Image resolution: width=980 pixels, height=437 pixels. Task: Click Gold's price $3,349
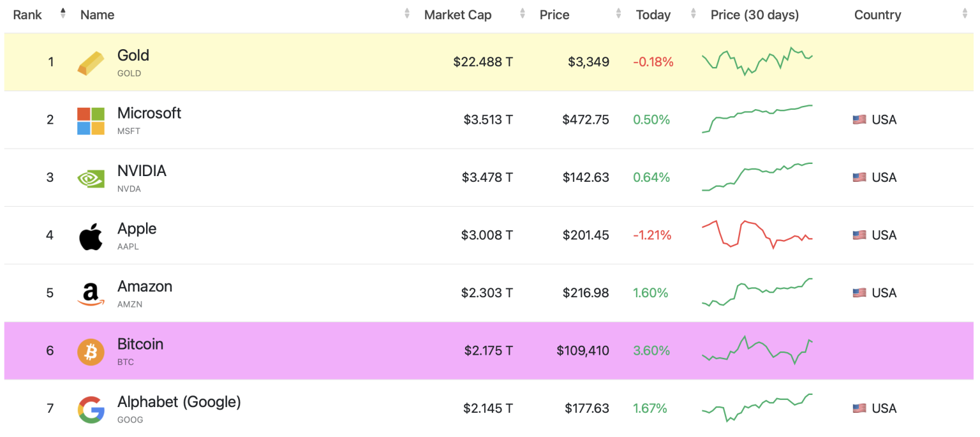pyautogui.click(x=588, y=62)
